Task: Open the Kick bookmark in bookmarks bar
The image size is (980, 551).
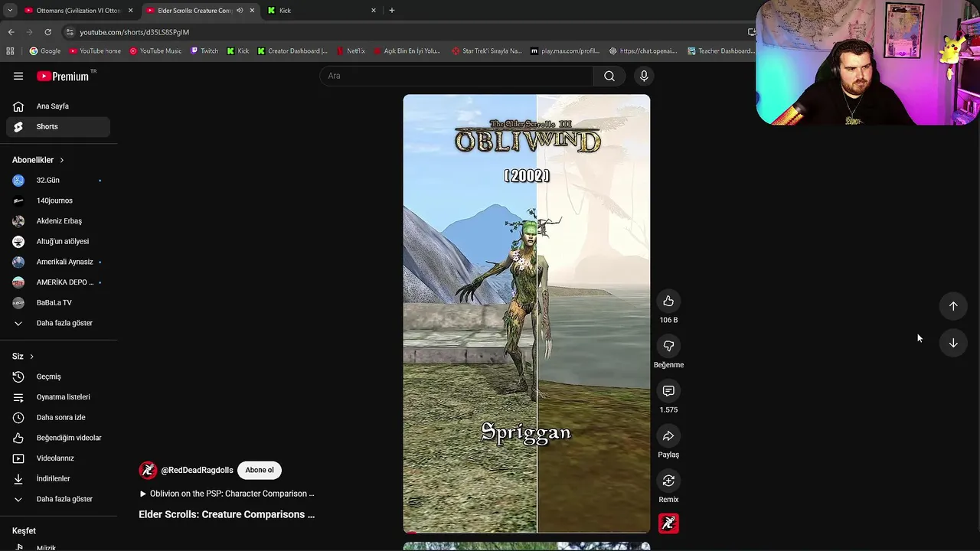Action: pos(238,51)
